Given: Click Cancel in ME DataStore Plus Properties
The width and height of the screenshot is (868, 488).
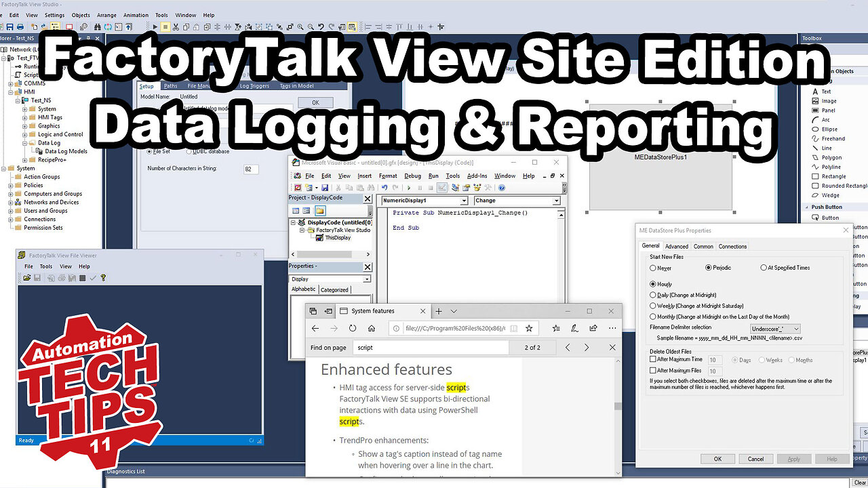Looking at the screenshot, I should [755, 459].
